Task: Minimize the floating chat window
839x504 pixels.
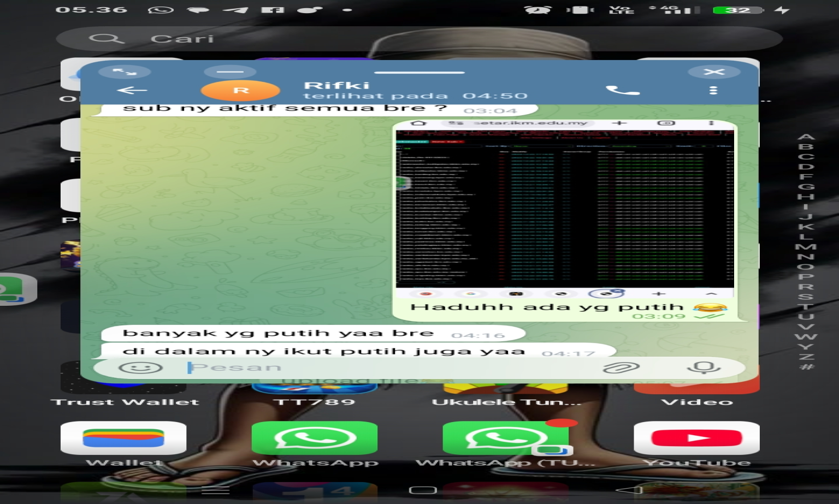Action: [230, 72]
